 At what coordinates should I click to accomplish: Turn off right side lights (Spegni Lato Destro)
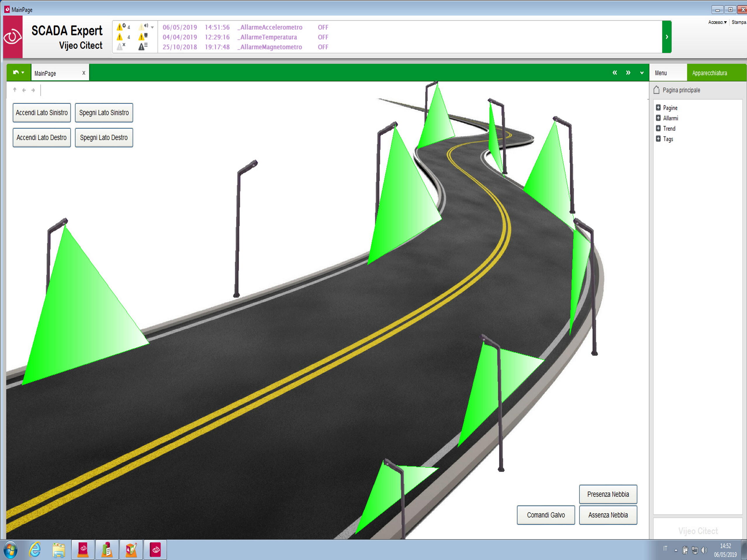click(x=104, y=138)
